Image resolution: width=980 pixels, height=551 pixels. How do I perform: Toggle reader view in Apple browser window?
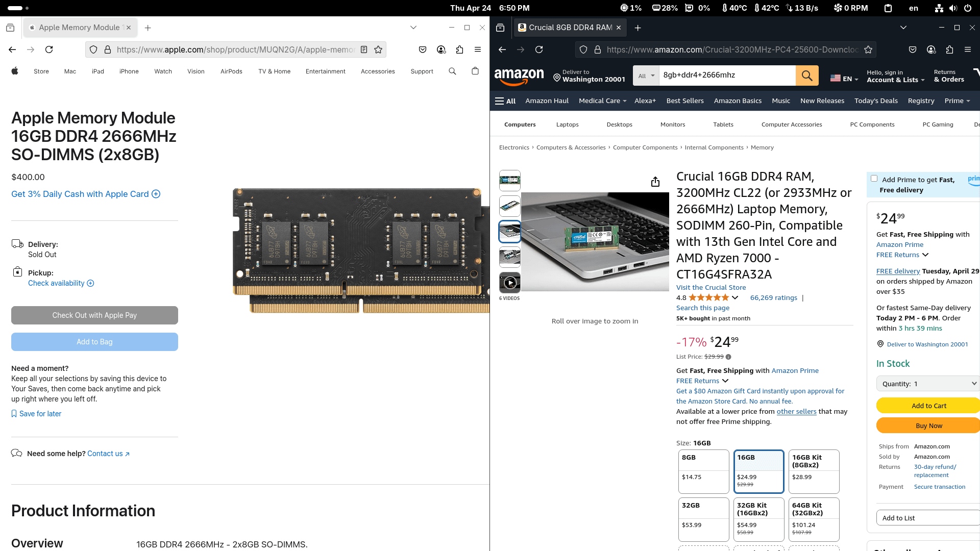(x=364, y=49)
